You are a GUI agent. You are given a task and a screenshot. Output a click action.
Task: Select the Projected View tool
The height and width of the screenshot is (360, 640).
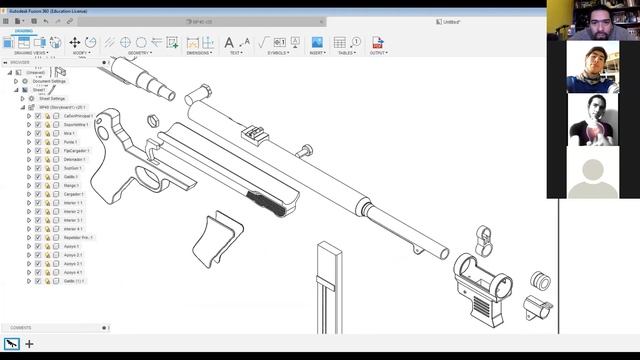coord(24,42)
